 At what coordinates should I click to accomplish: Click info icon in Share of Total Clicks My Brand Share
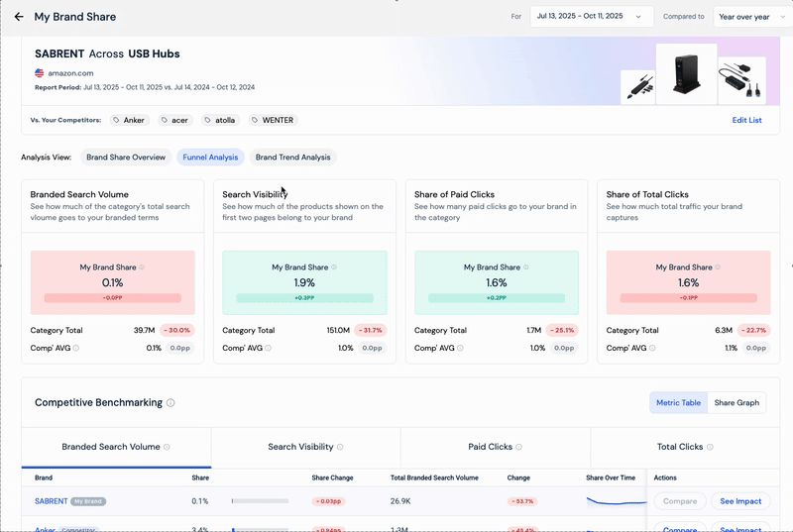tap(718, 267)
